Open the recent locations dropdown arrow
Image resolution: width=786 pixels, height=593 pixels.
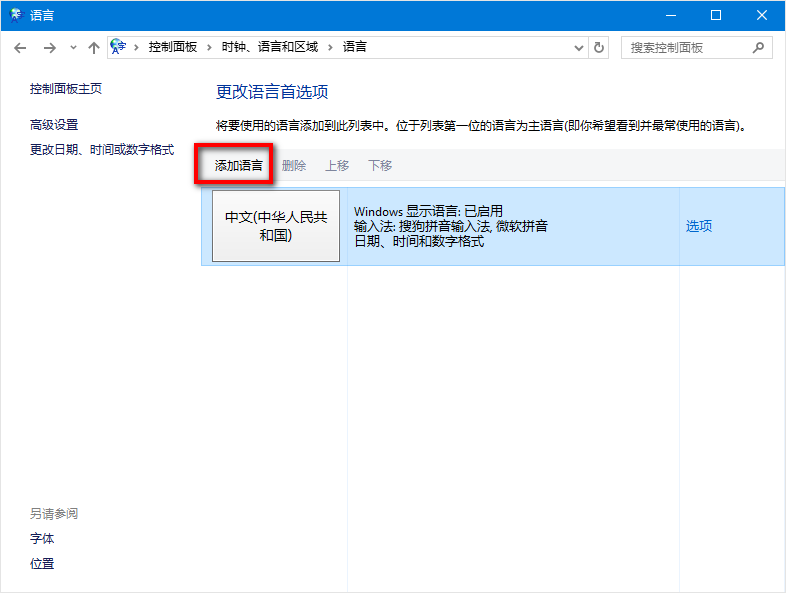(73, 47)
